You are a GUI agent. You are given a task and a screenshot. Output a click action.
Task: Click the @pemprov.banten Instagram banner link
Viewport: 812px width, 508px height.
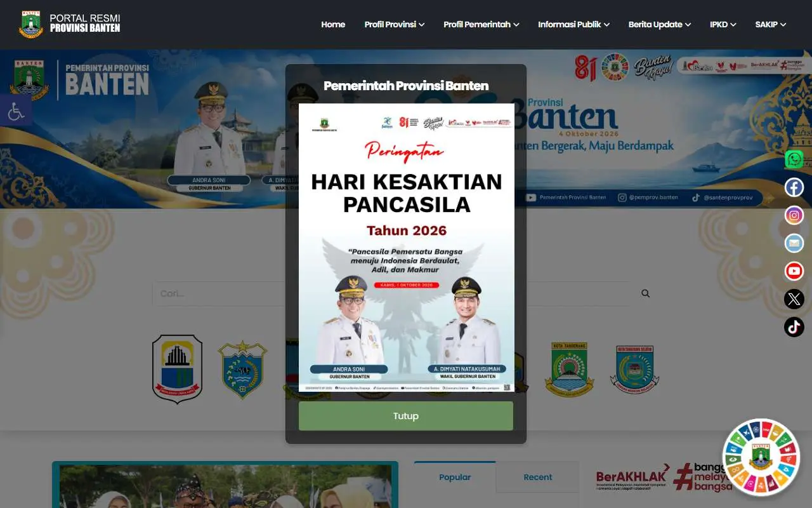(x=648, y=197)
